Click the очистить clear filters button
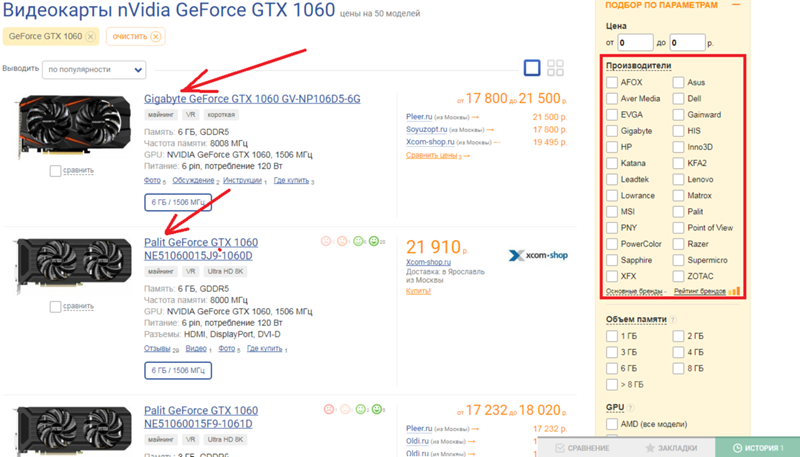Viewport: 800px width, 457px height. [136, 37]
